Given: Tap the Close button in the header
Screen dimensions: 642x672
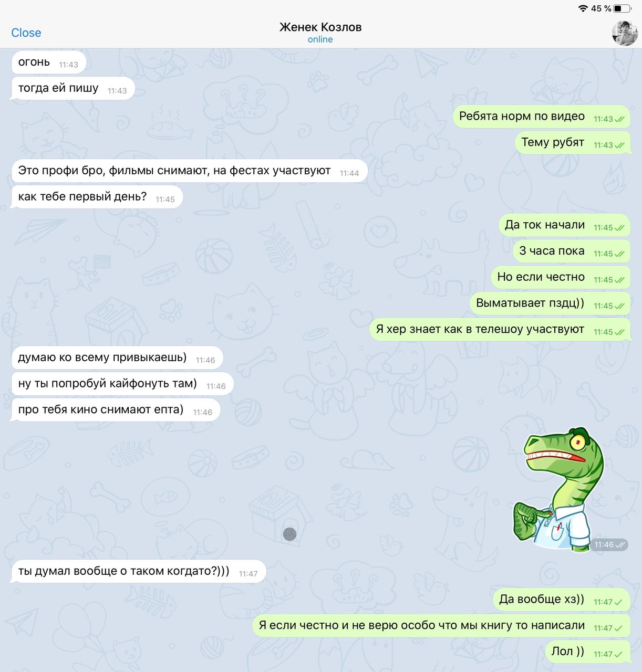Looking at the screenshot, I should pyautogui.click(x=26, y=33).
